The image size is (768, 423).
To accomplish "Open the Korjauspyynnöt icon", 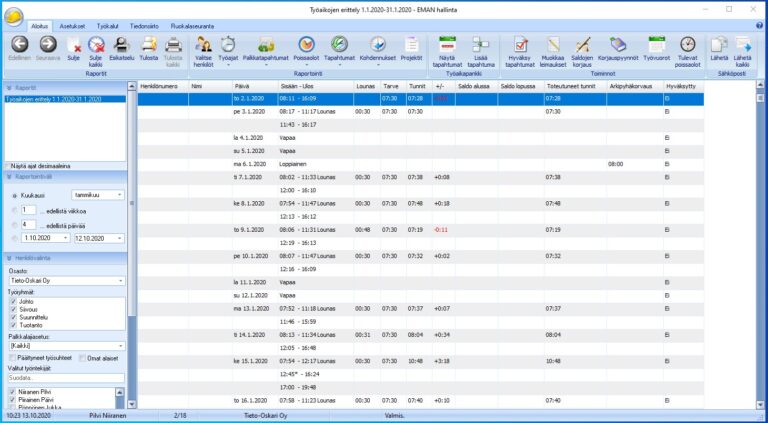I will (618, 47).
